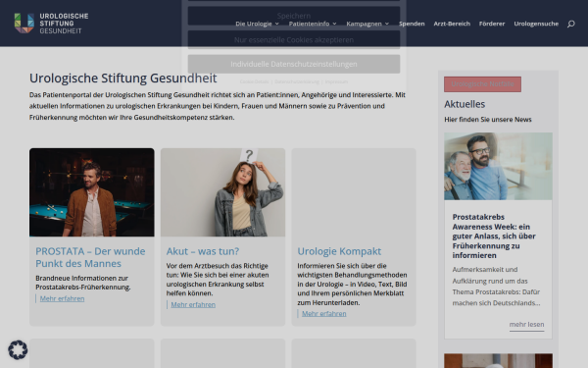The height and width of the screenshot is (368, 588).
Task: Open the cookie settings badge icon
Action: pyautogui.click(x=18, y=350)
